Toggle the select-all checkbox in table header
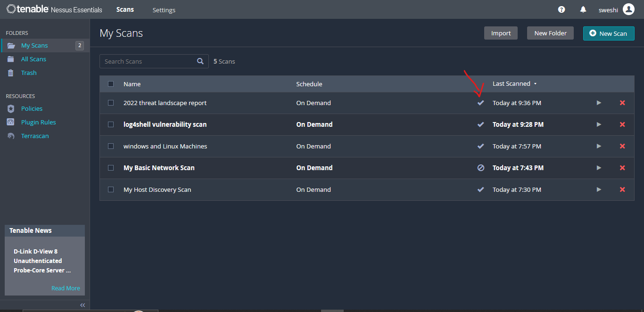The image size is (644, 312). pos(111,84)
